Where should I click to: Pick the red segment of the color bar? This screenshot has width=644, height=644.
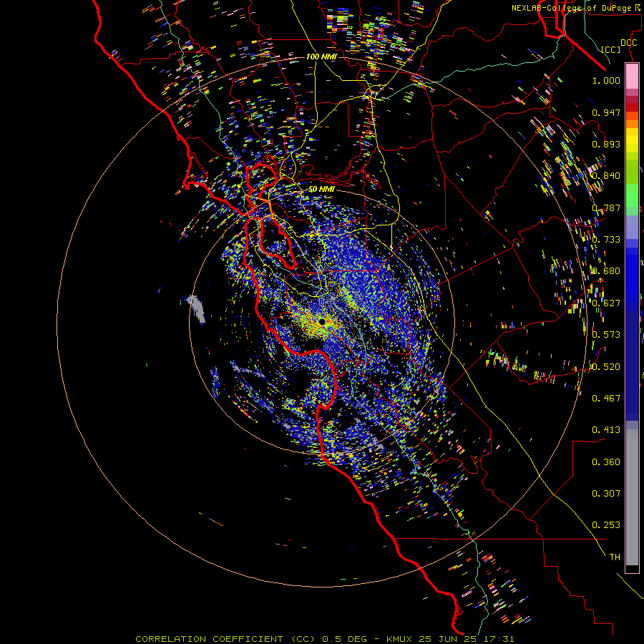coord(632,107)
